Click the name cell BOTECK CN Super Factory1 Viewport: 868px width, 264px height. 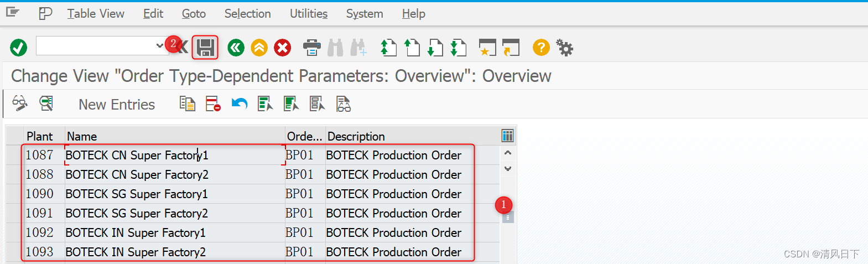pyautogui.click(x=175, y=155)
